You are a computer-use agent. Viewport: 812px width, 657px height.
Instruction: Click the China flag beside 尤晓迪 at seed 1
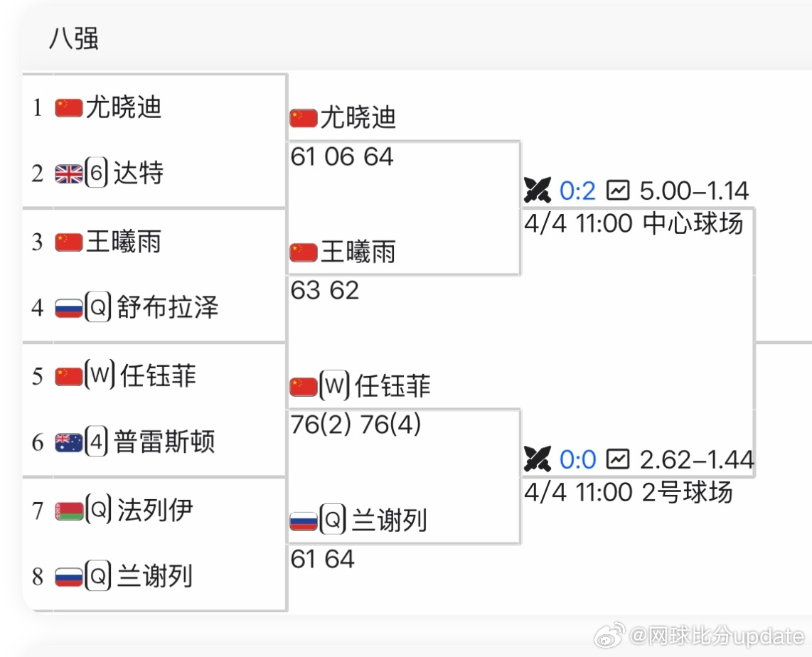point(68,107)
